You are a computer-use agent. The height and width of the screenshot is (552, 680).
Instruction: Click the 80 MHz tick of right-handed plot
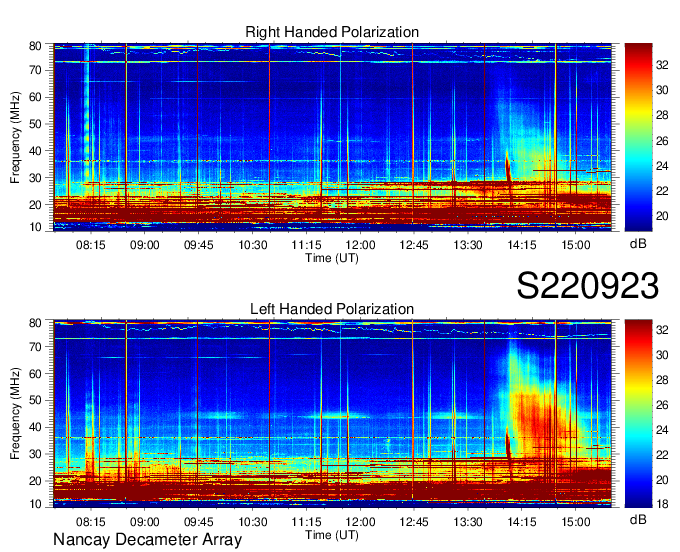tap(35, 46)
